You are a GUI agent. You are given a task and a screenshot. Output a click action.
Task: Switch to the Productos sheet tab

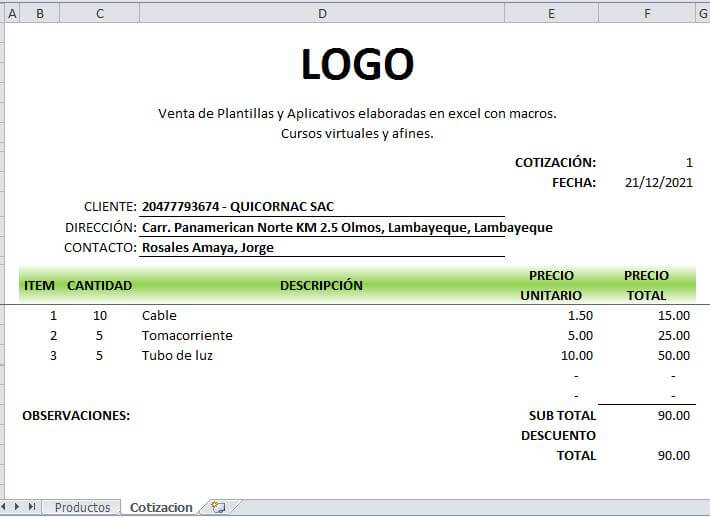82,507
